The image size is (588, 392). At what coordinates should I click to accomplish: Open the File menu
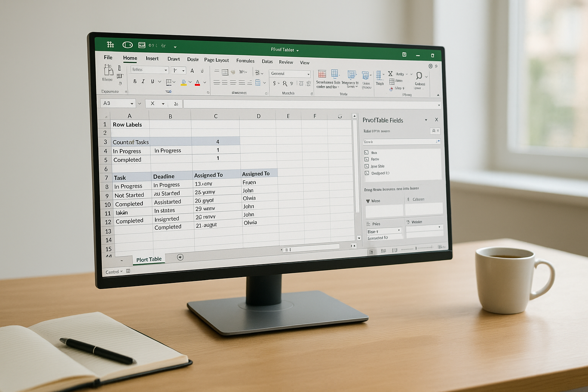tap(108, 57)
